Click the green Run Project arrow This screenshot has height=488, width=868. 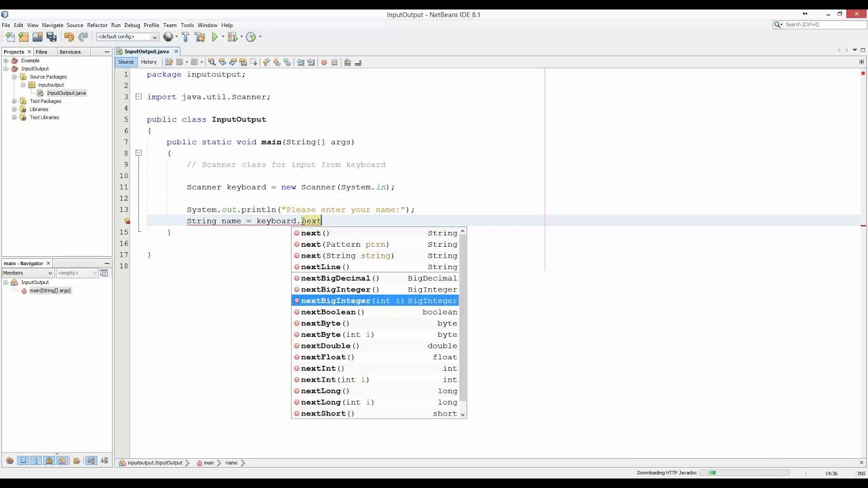point(215,37)
